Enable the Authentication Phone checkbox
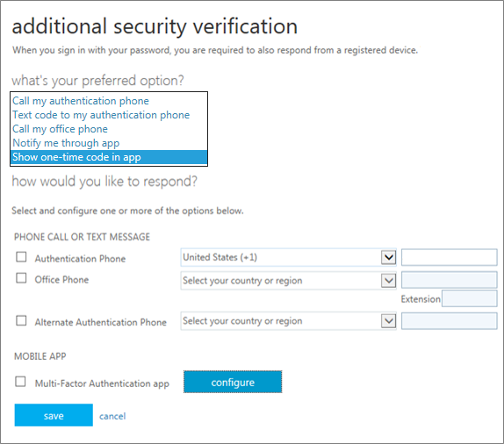Viewport: 504px width, 444px height. tap(21, 257)
